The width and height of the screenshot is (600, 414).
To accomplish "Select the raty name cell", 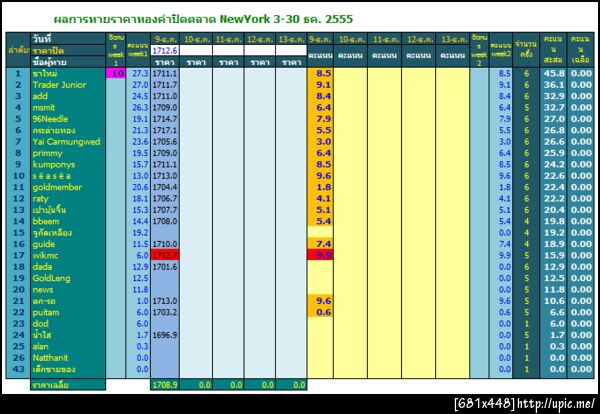I will click(68, 199).
